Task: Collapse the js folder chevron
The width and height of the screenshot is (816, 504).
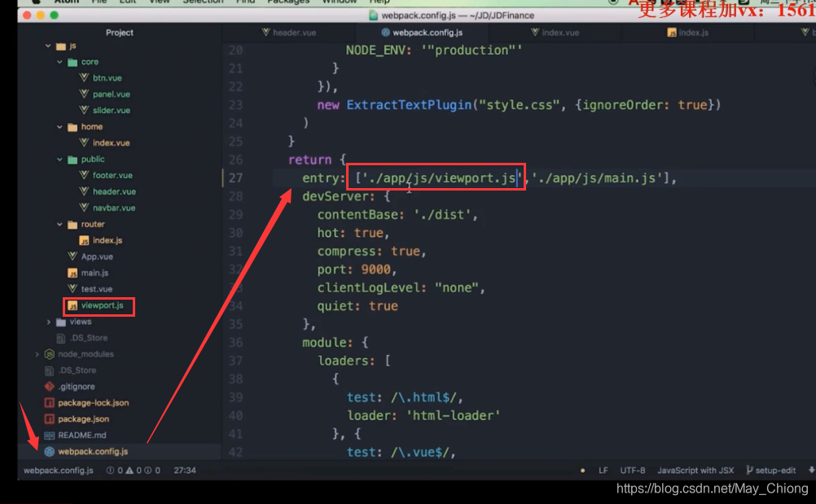Action: [48, 46]
